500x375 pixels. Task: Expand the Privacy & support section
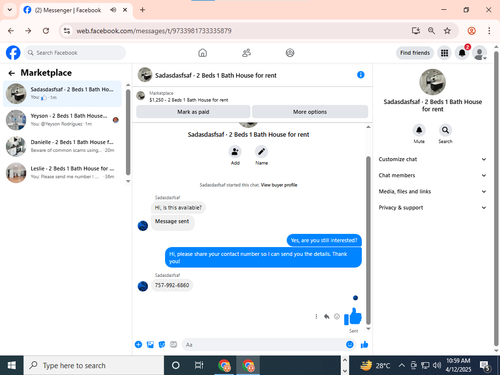click(x=432, y=207)
